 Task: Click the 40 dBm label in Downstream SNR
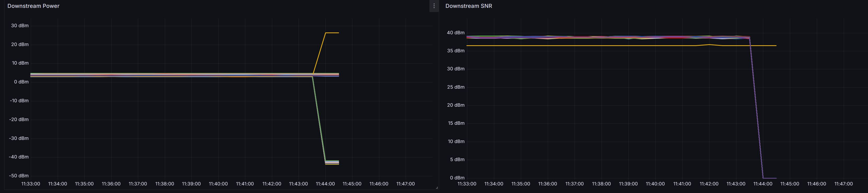coord(456,33)
